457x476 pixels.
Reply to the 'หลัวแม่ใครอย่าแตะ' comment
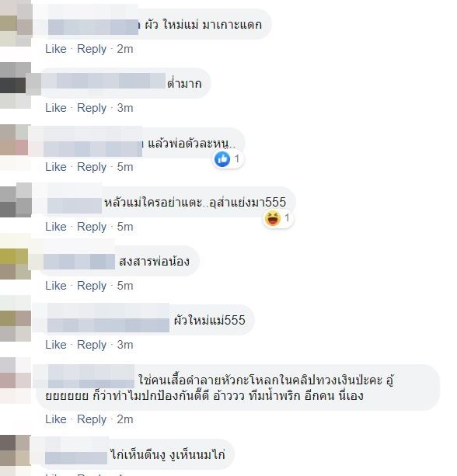(x=92, y=227)
